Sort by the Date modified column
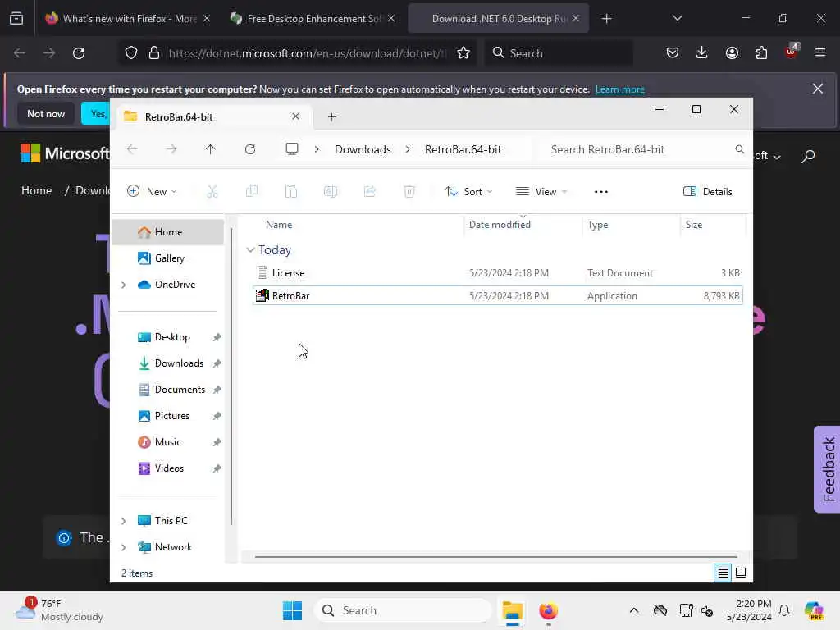Screen dimensions: 840x630 point(500,225)
